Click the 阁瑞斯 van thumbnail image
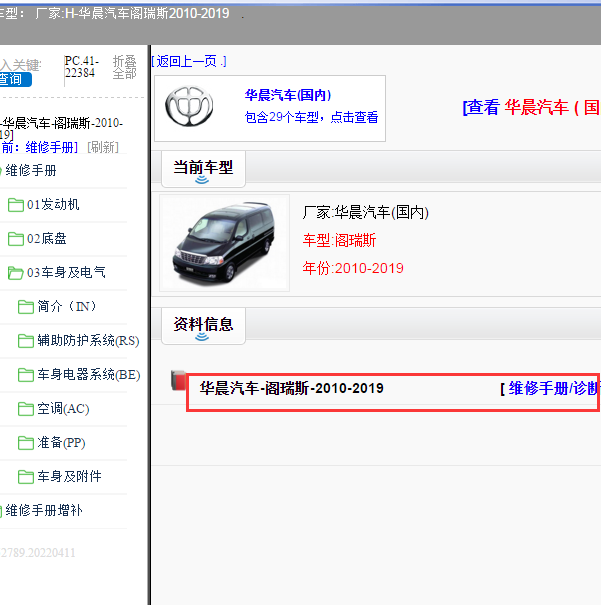 coord(225,243)
